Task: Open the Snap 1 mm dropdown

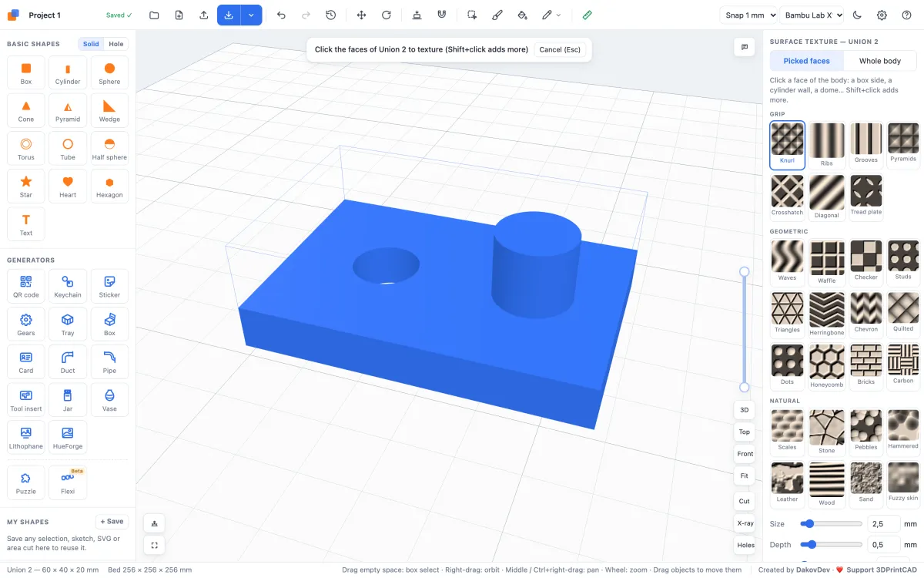Action: click(748, 15)
